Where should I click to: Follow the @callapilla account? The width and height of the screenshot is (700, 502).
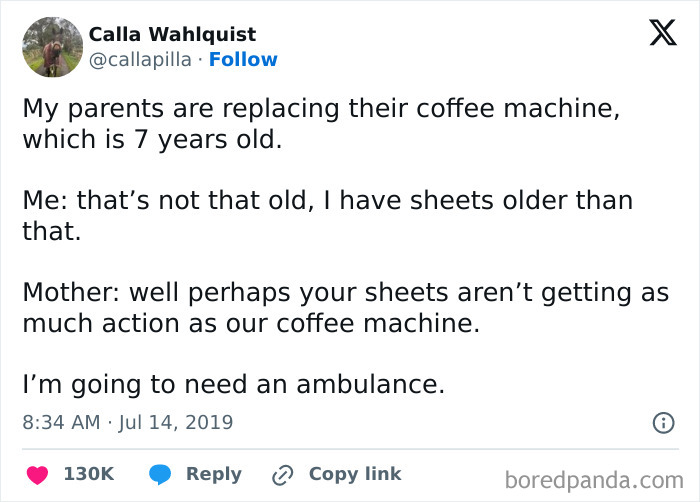[243, 59]
